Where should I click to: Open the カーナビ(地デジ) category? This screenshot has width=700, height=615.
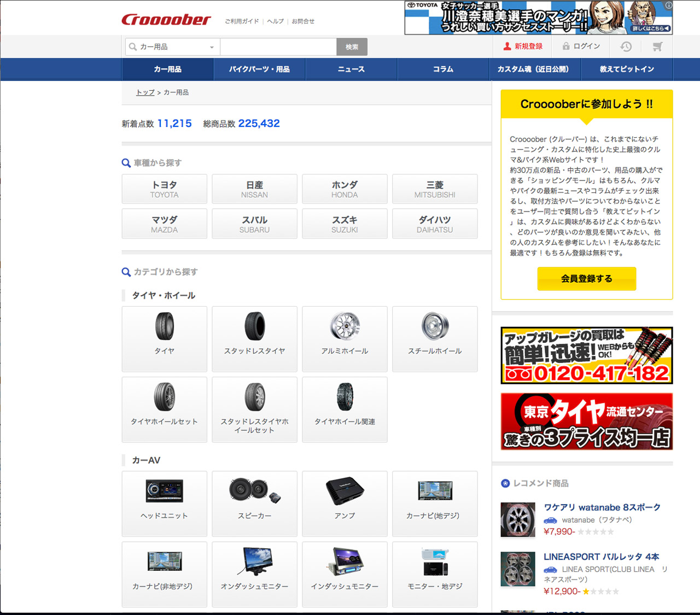tap(435, 503)
